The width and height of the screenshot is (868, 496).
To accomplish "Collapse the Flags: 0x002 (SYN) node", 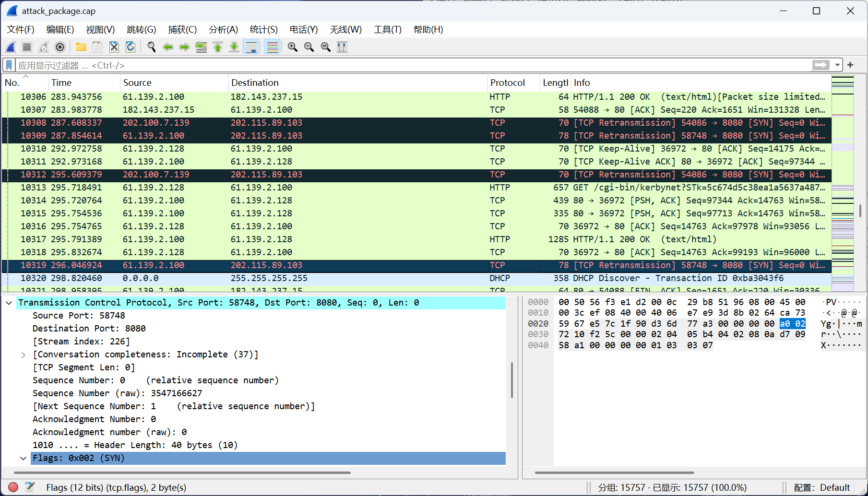I will [x=23, y=458].
